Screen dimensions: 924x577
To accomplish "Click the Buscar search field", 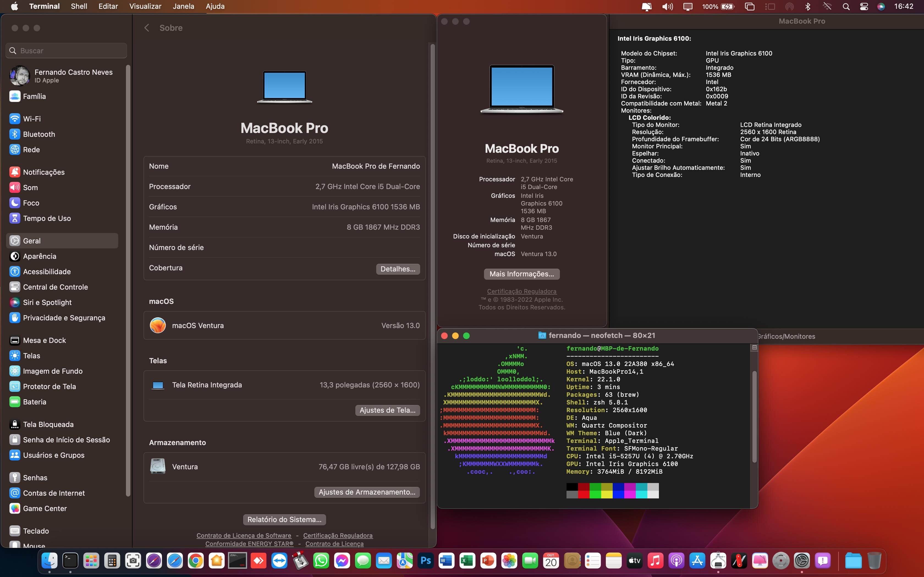I will pos(67,51).
